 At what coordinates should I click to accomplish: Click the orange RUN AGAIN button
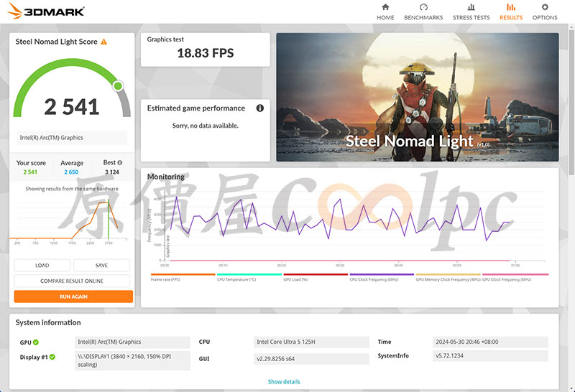(x=73, y=297)
